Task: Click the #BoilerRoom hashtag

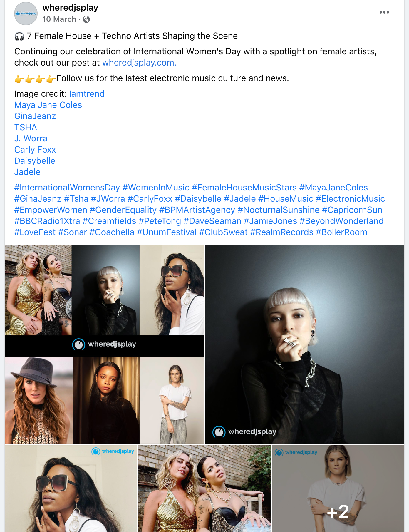Action: tap(341, 232)
